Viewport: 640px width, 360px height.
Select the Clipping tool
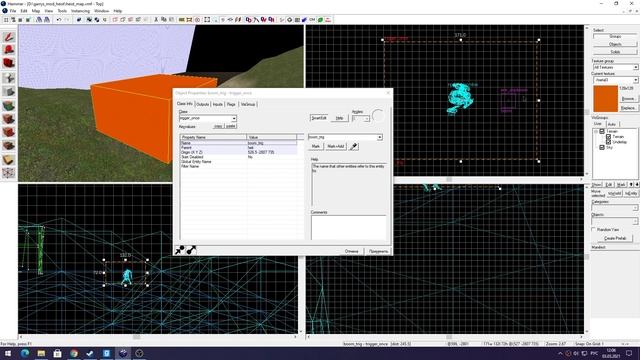tap(9, 160)
